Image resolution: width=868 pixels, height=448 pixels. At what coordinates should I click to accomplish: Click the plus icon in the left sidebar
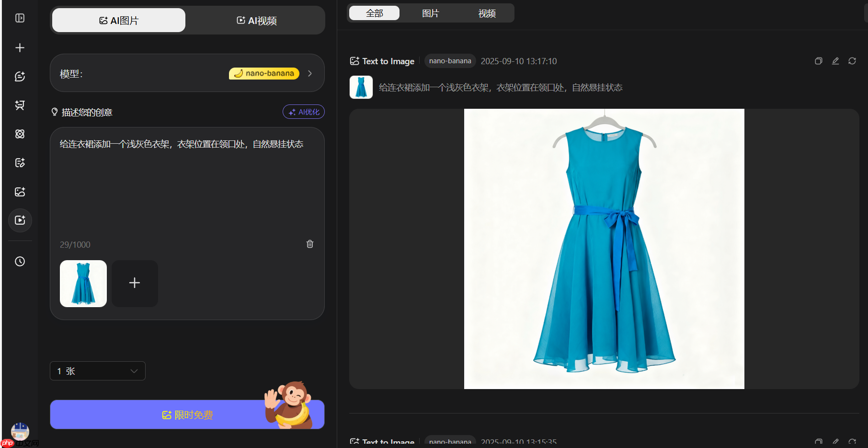[20, 48]
